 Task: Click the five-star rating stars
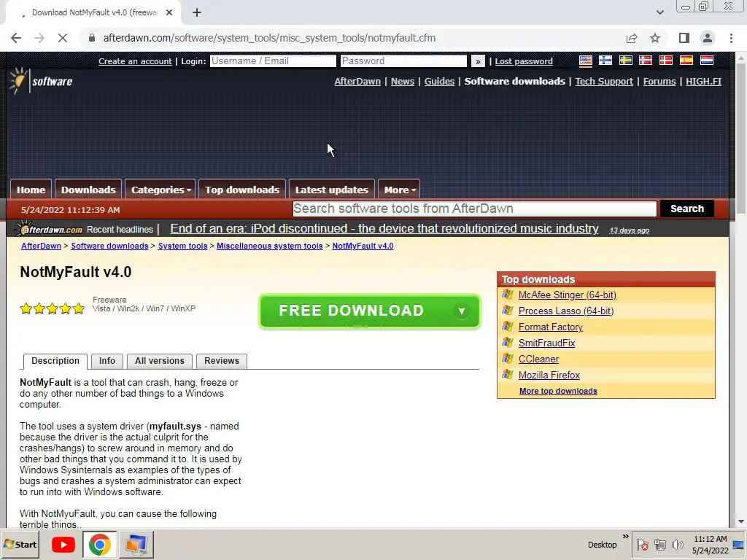tap(53, 308)
